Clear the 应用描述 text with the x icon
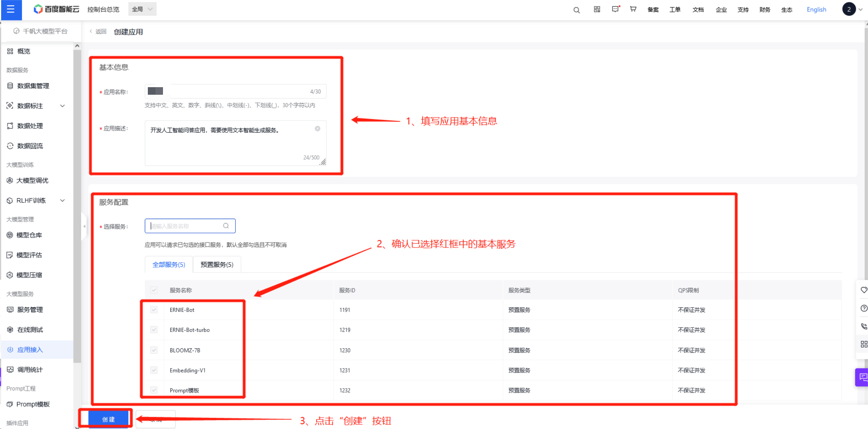 pos(318,128)
